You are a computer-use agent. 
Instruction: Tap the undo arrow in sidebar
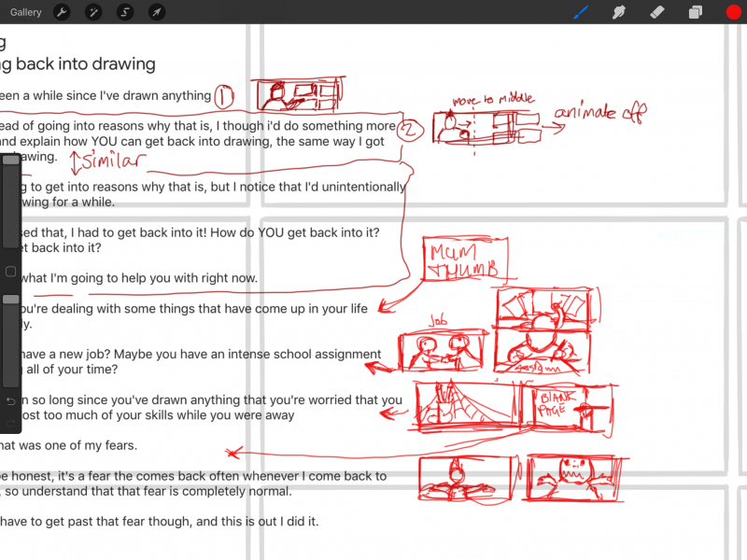[x=10, y=400]
